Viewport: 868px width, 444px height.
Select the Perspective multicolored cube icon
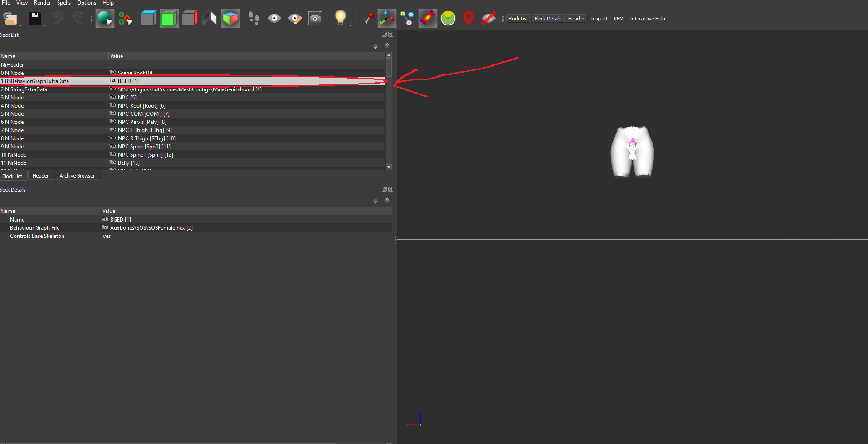pyautogui.click(x=230, y=19)
